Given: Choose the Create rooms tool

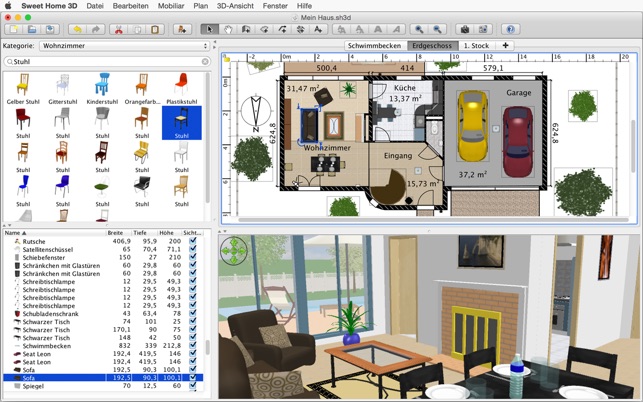Looking at the screenshot, I should tap(264, 30).
